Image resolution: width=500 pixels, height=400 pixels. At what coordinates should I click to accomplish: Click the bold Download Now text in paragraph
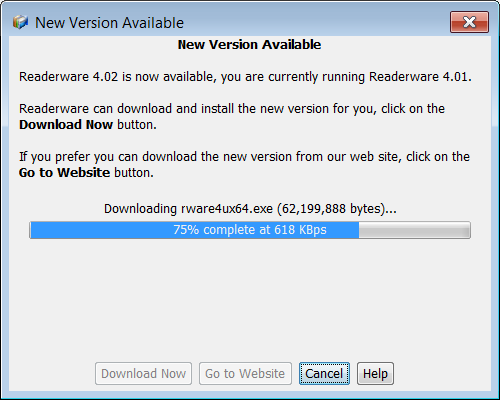[66, 125]
